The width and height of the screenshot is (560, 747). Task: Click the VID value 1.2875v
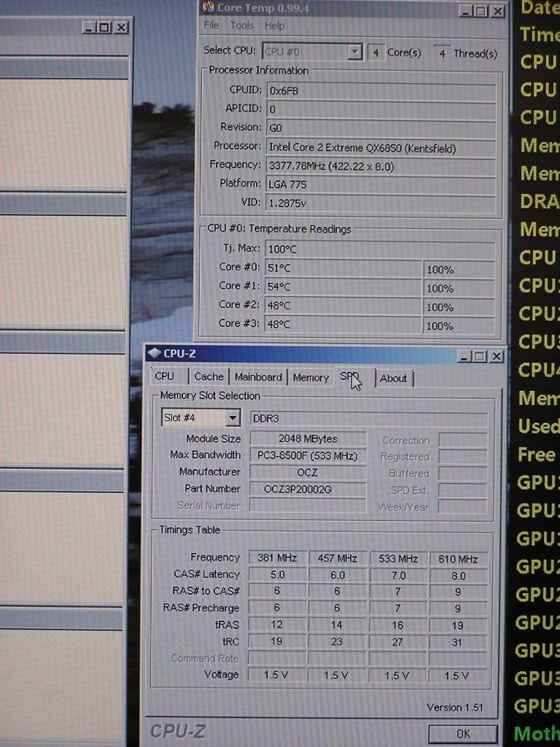click(x=381, y=204)
